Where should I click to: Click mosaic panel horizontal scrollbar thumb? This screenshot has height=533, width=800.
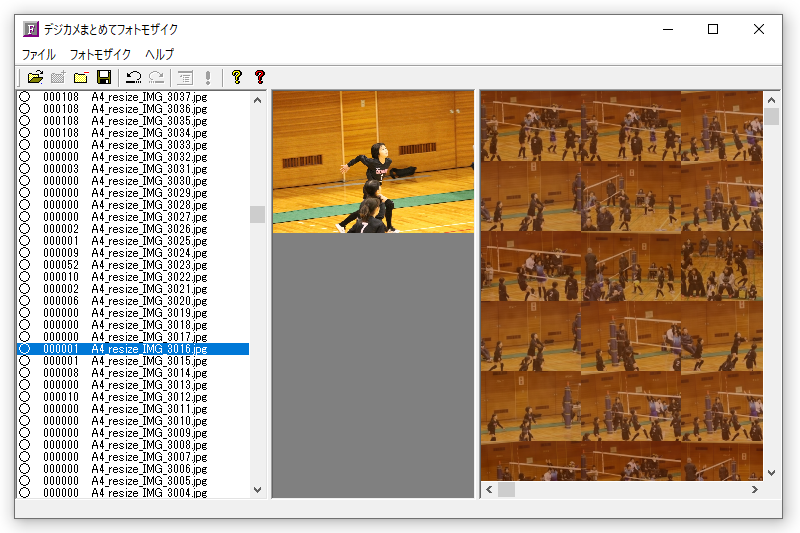coord(506,490)
